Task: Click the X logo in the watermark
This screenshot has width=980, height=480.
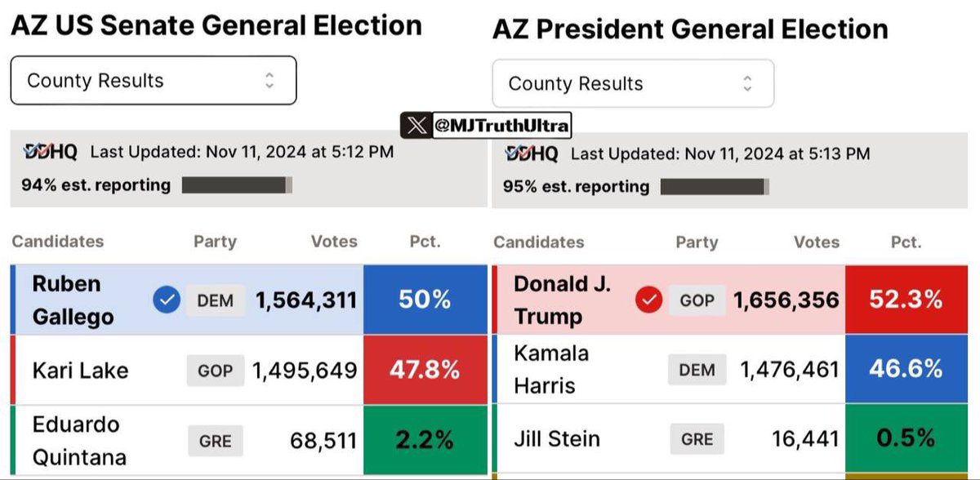Action: (416, 126)
